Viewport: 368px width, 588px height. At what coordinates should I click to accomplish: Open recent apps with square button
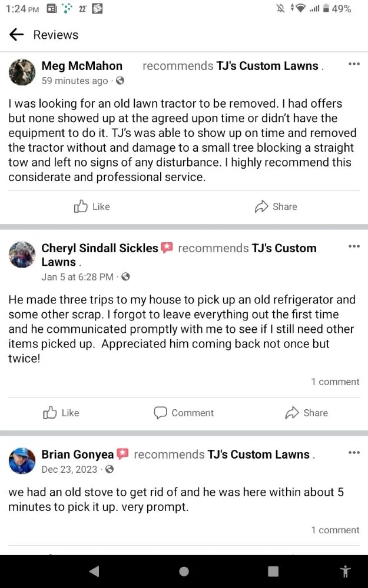(273, 571)
